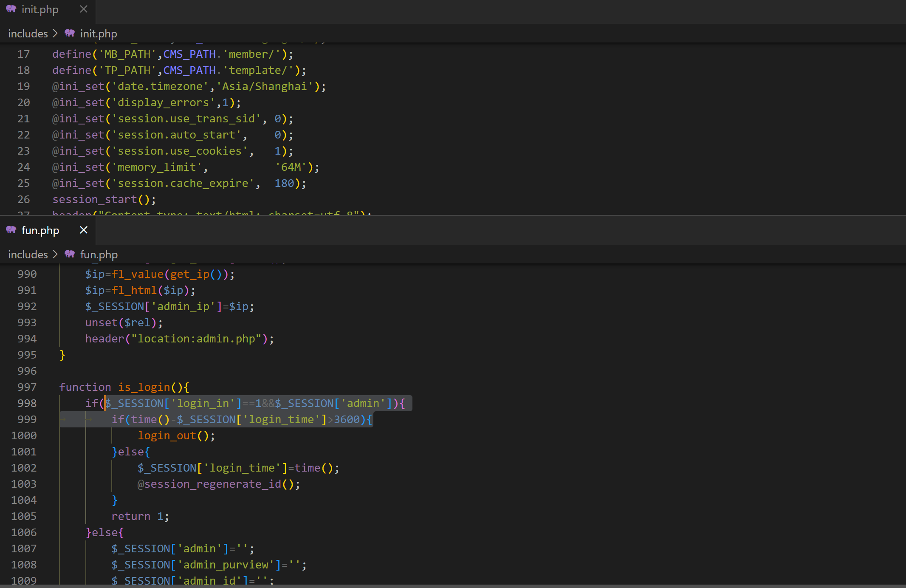The width and height of the screenshot is (906, 588).
Task: Switch to the init.php tab
Action: click(x=40, y=9)
